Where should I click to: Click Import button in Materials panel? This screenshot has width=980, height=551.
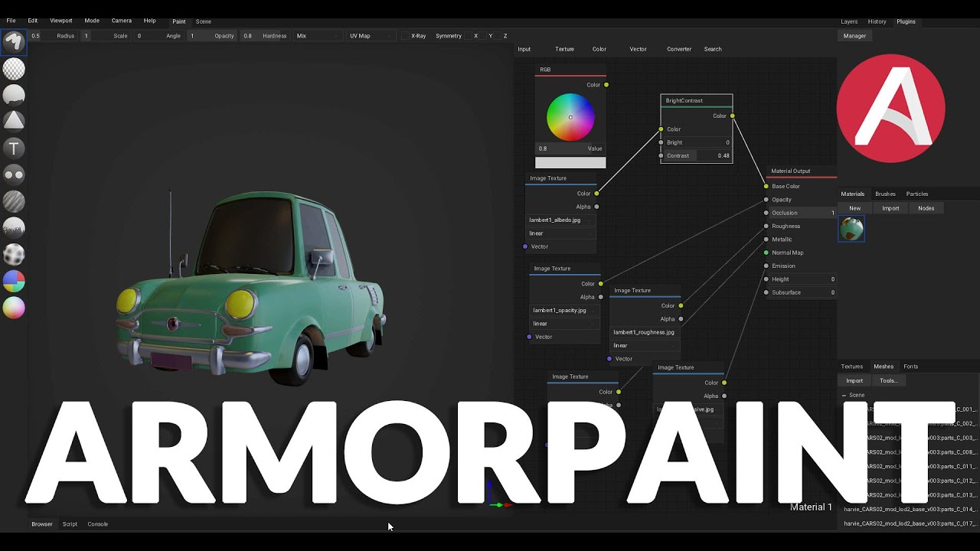tap(890, 208)
